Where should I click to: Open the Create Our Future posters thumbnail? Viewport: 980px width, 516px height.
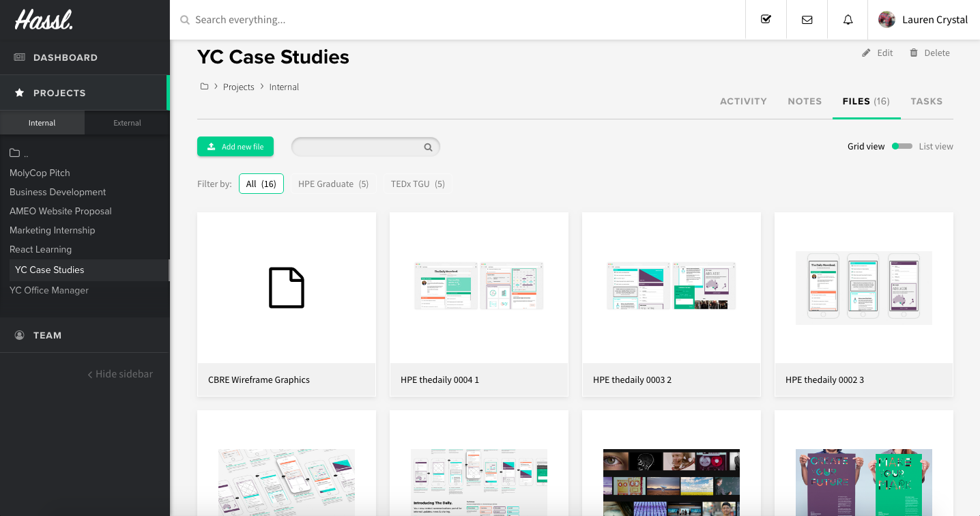[x=864, y=482]
